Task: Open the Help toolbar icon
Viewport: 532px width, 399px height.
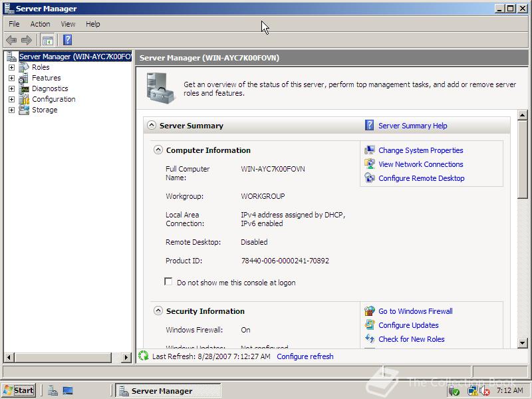Action: tap(68, 40)
